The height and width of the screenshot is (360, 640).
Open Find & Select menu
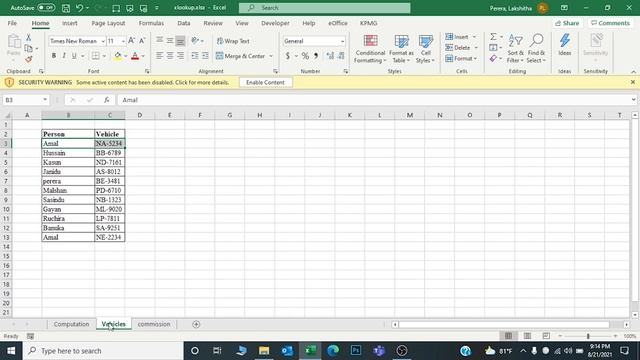pos(536,49)
